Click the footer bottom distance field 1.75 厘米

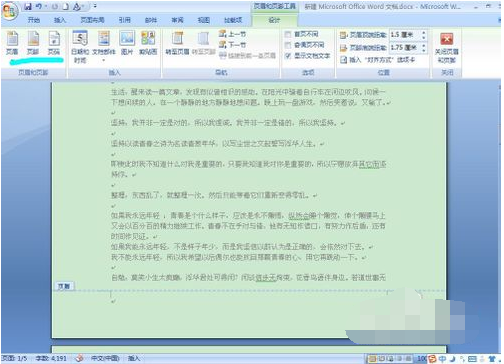pyautogui.click(x=404, y=48)
